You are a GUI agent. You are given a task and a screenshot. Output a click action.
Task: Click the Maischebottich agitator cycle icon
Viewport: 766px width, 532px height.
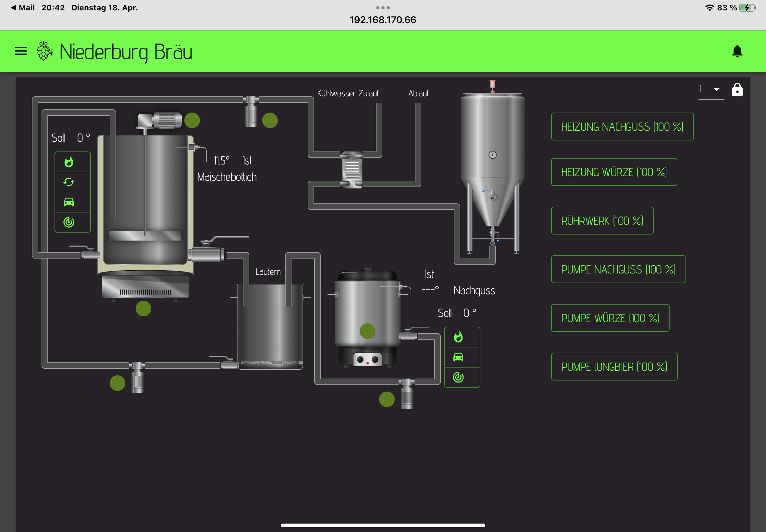coord(69,182)
